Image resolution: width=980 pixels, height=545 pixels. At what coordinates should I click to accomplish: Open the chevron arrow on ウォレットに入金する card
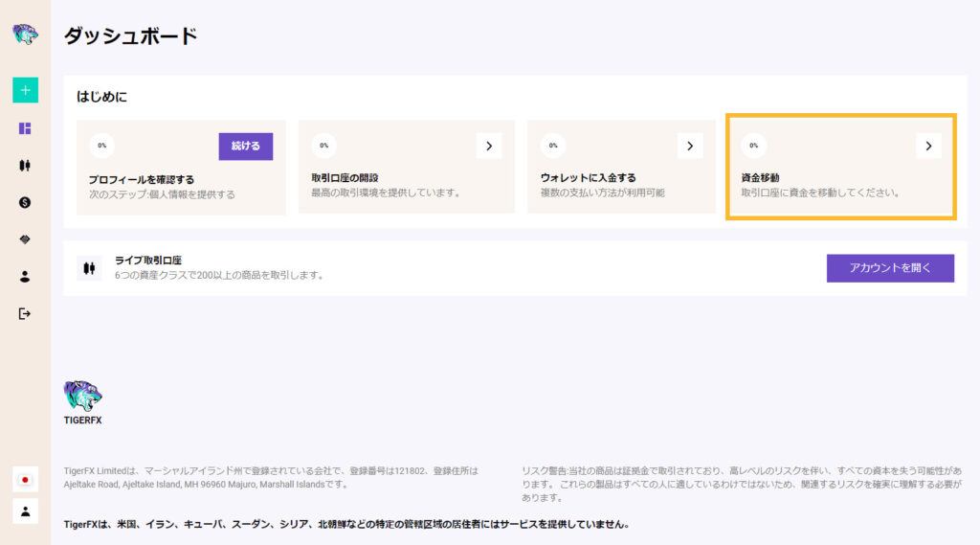click(x=690, y=146)
